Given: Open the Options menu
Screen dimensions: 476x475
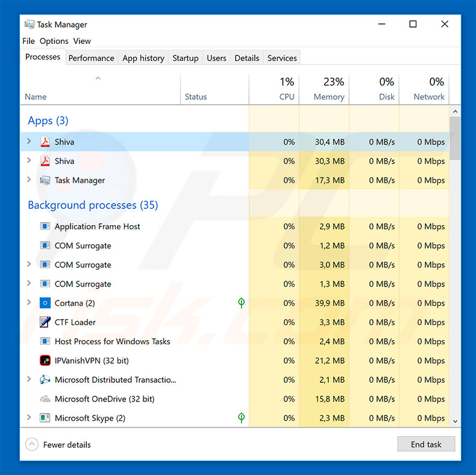Looking at the screenshot, I should [54, 41].
